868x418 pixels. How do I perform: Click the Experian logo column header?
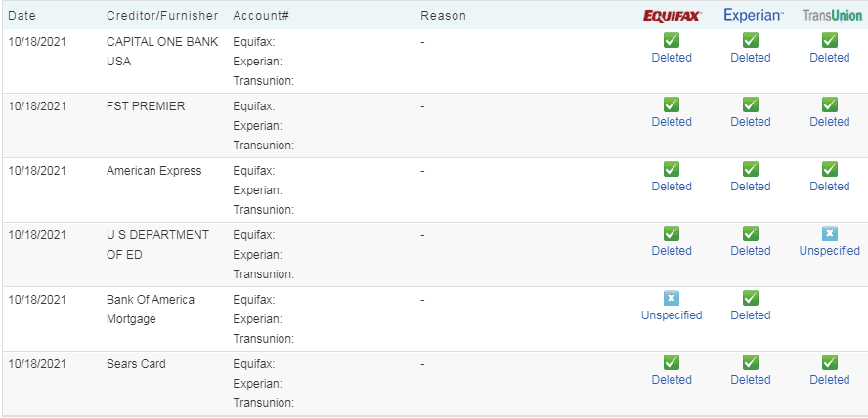click(753, 16)
